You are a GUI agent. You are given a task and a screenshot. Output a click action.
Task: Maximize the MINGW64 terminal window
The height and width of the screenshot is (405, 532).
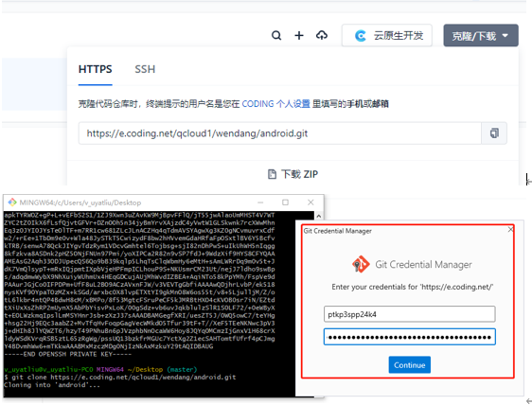285,202
